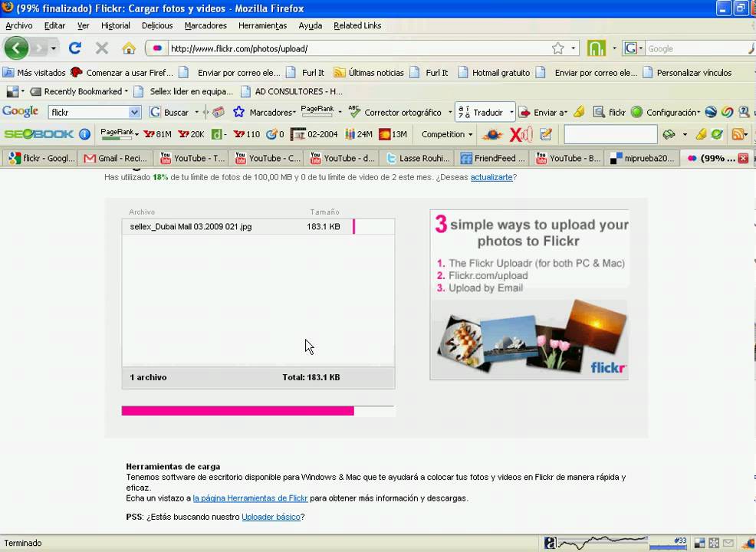Click the Terminado status bar text
The image size is (756, 552).
[x=23, y=544]
